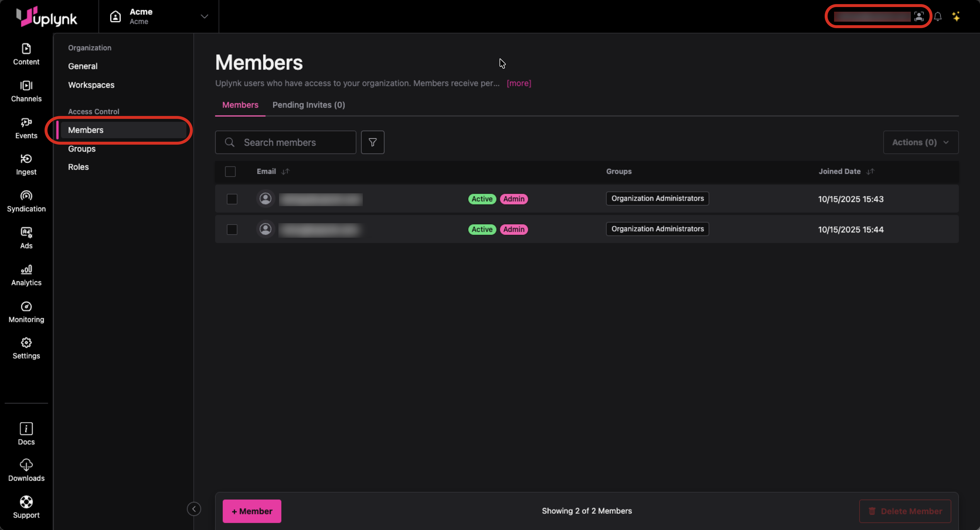Viewport: 980px width, 530px height.
Task: Expand description with [more] link
Action: tap(518, 83)
